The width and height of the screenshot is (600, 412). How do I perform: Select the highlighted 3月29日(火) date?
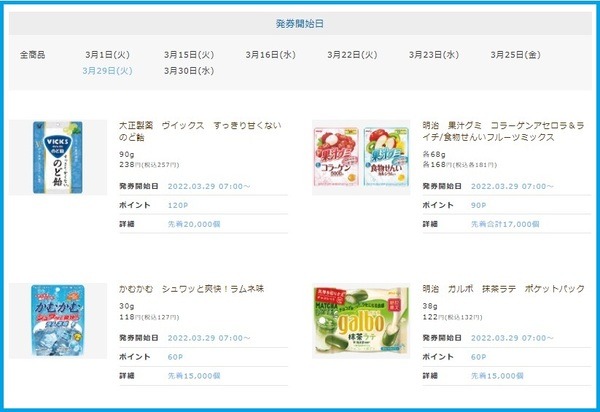point(108,71)
